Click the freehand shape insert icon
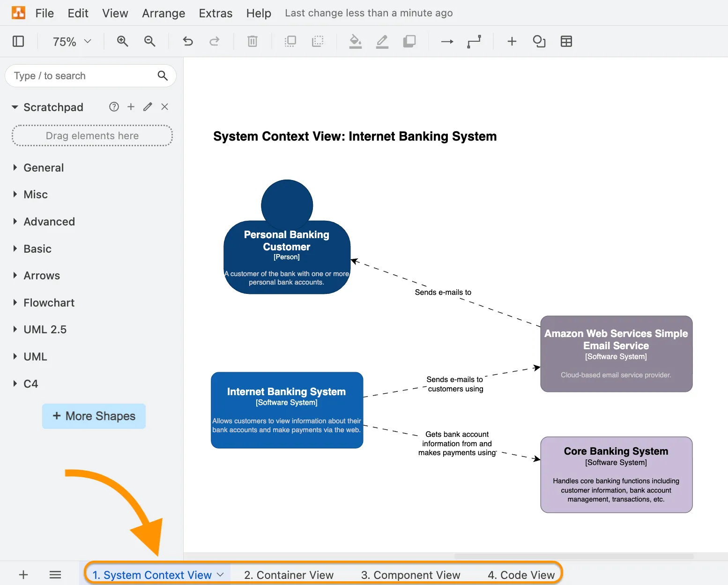728x585 pixels. click(539, 41)
